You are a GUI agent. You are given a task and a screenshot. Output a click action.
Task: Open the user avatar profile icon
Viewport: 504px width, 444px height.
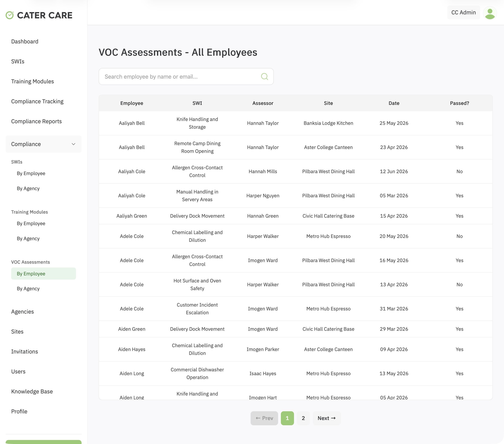(x=490, y=13)
